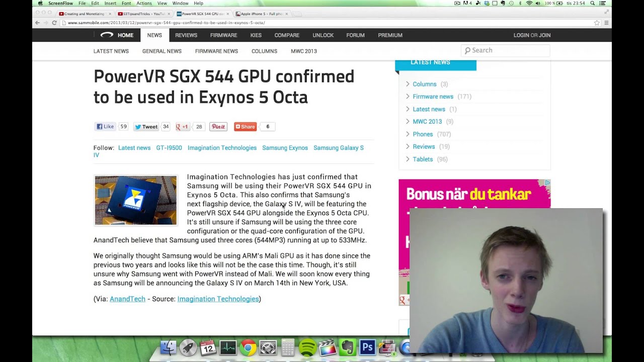
Task: Open Notification Center list icon
Action: [603, 3]
